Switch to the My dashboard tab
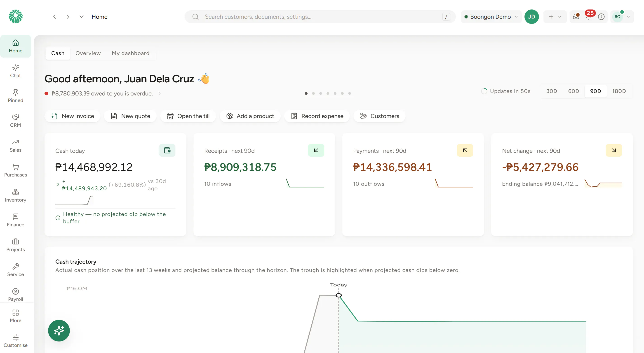644x353 pixels. pyautogui.click(x=131, y=53)
